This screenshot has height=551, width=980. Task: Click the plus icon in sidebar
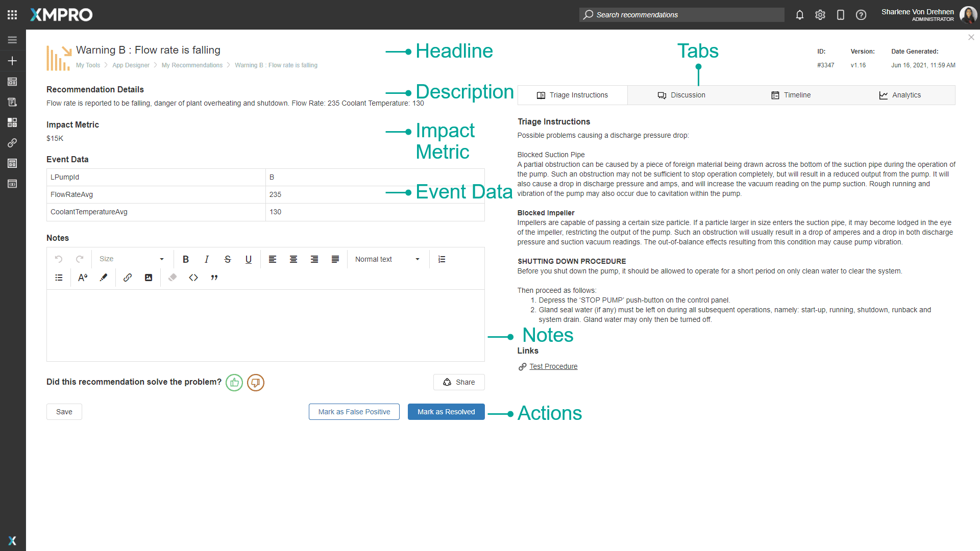(12, 61)
